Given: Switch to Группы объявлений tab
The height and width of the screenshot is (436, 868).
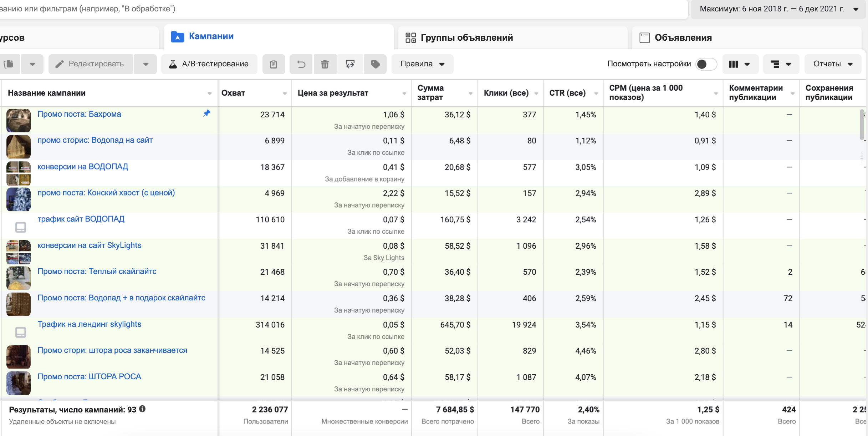Looking at the screenshot, I should [x=512, y=37].
